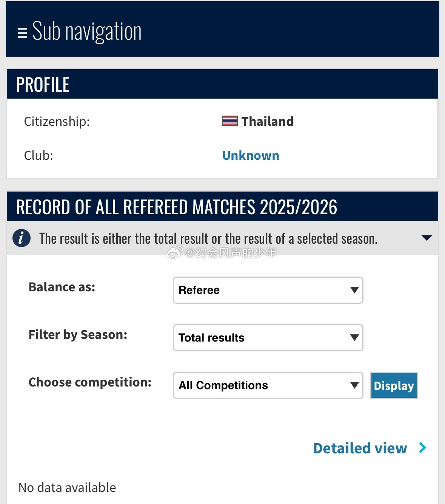Viewport: 445px width, 504px height.
Task: Click the Thailand citizenship text
Action: click(x=267, y=121)
